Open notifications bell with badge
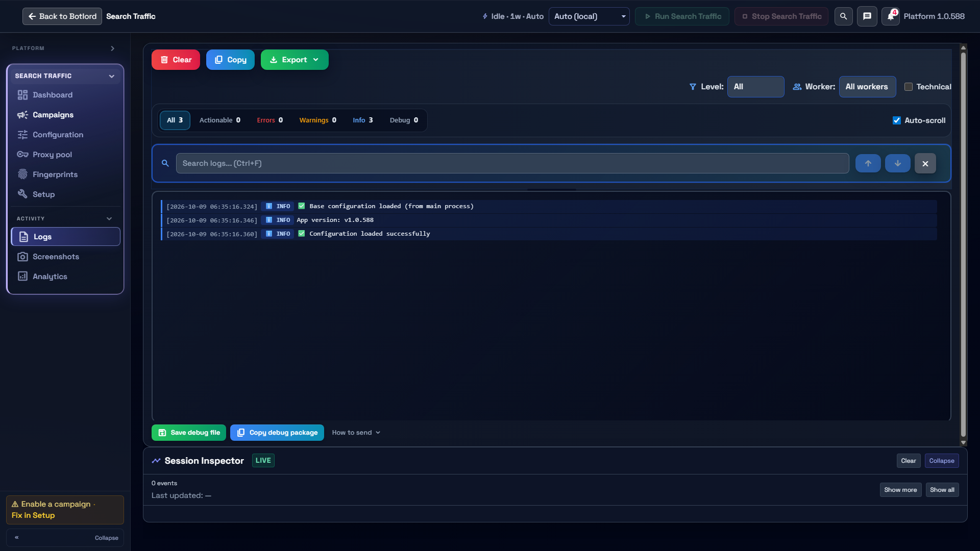 tap(890, 16)
